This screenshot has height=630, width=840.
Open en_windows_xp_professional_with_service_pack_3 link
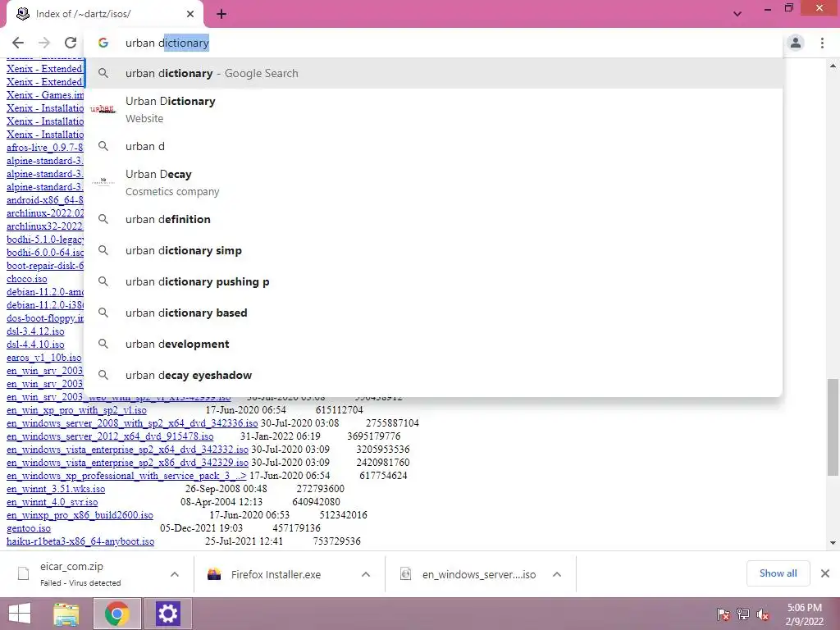coord(126,476)
